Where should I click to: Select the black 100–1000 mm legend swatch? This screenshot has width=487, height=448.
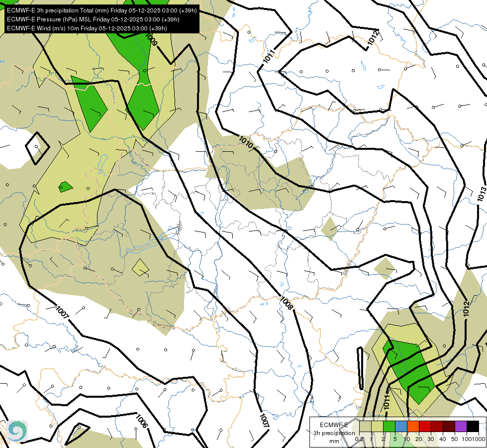473,426
